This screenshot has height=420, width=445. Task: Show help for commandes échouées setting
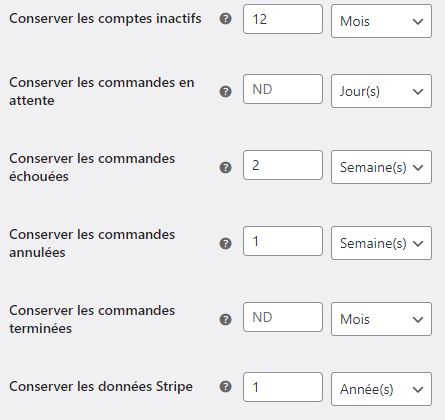[x=226, y=167]
